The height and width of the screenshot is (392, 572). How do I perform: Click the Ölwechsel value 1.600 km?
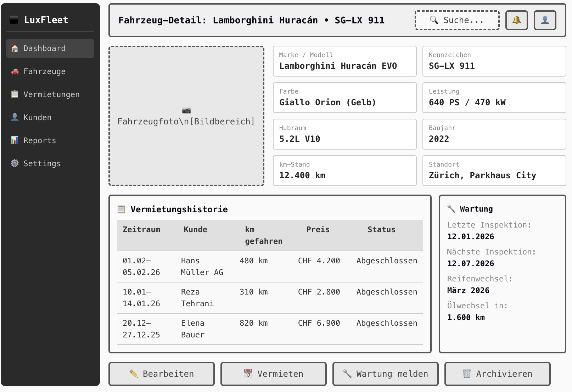[466, 317]
